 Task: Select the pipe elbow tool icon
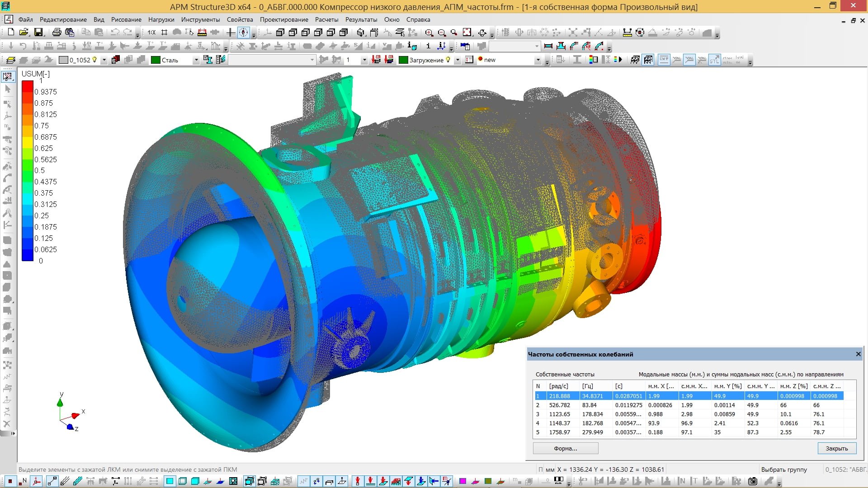(574, 46)
